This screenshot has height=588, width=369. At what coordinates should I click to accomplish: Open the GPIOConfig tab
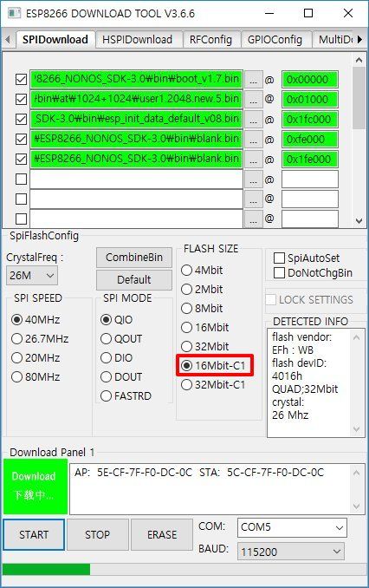[275, 40]
